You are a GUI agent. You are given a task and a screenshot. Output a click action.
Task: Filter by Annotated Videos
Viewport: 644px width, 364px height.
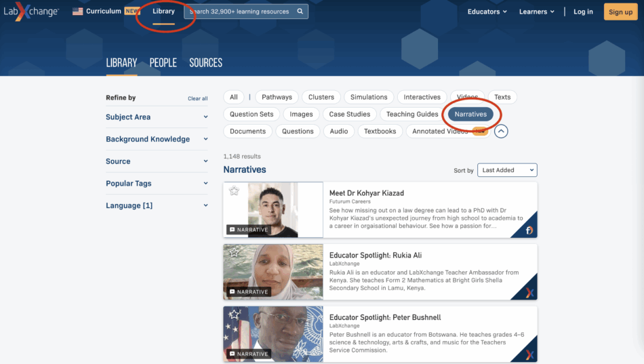[449, 132]
